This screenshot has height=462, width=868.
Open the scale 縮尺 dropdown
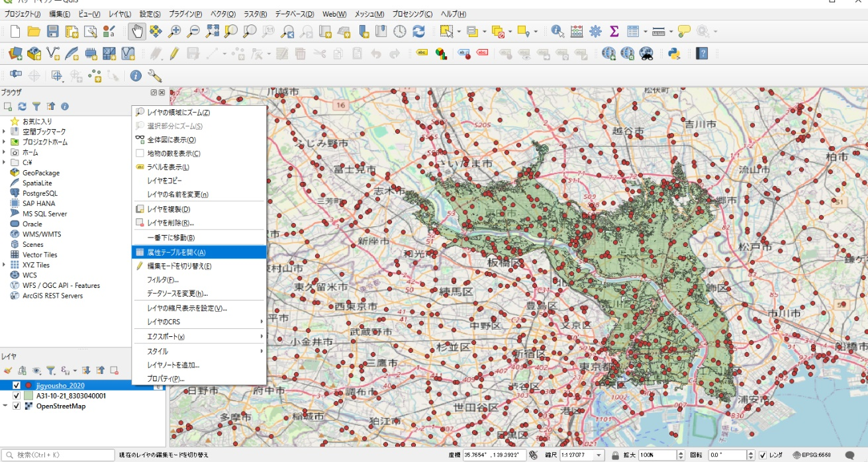598,455
